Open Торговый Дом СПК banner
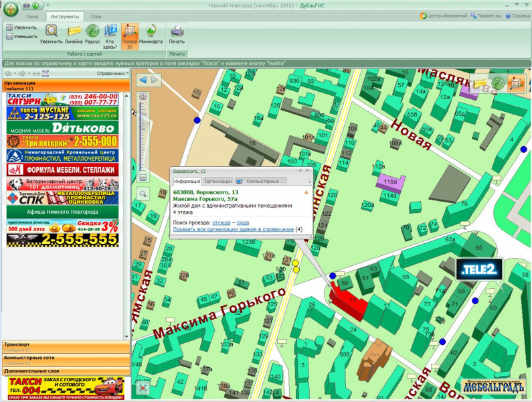532x402 pixels. coord(62,198)
